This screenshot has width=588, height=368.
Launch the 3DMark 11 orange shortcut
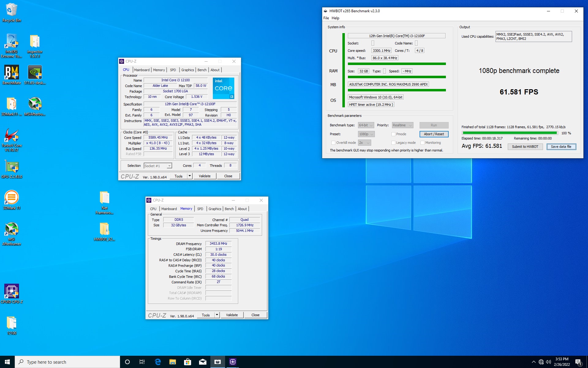pyautogui.click(x=12, y=200)
